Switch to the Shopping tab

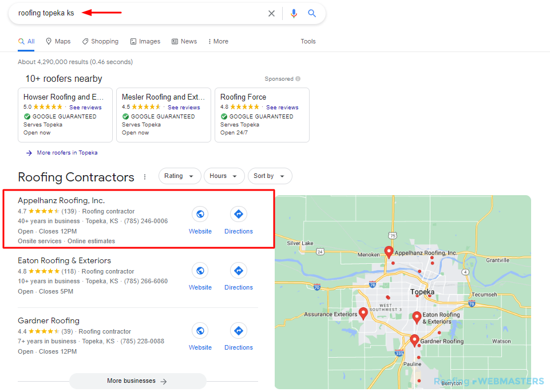[x=100, y=41]
